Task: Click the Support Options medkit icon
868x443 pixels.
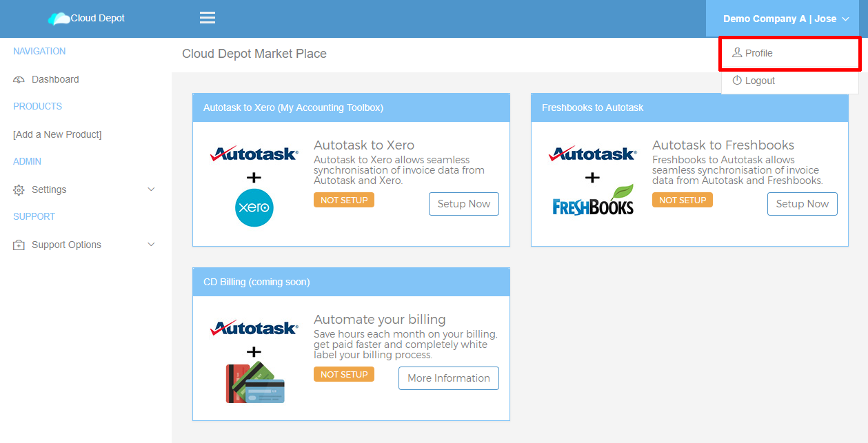Action: 19,245
